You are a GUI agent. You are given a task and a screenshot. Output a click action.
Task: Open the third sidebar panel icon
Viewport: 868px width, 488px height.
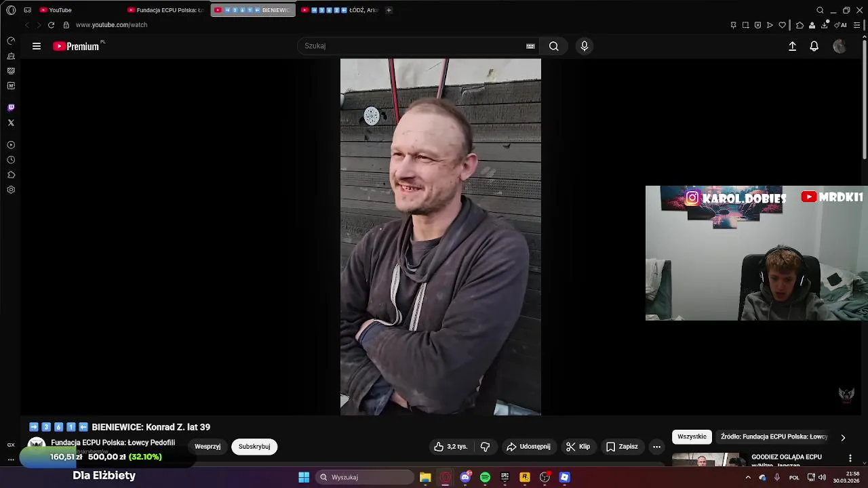(11, 70)
